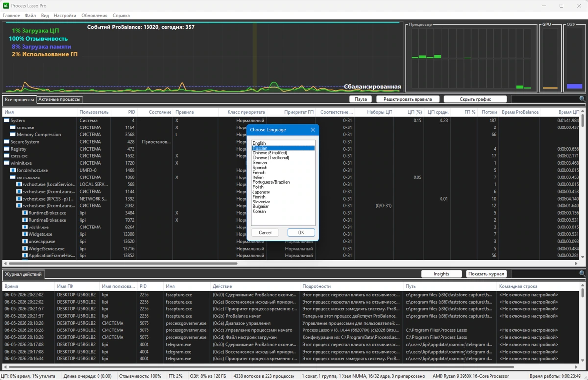Open the Обновления menu

click(95, 16)
